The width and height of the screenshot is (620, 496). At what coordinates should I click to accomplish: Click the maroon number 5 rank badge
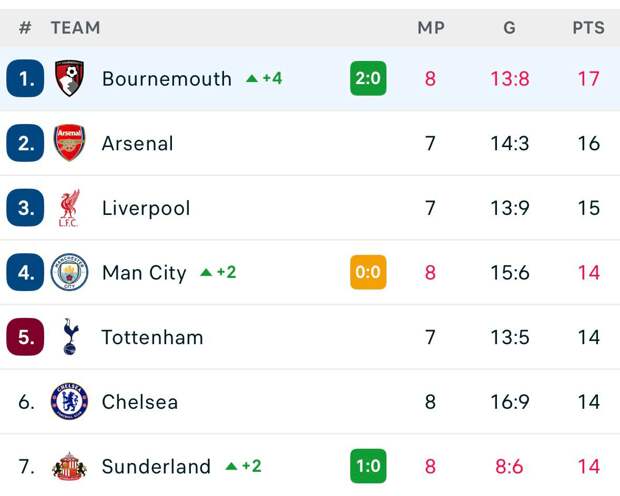[x=25, y=337]
